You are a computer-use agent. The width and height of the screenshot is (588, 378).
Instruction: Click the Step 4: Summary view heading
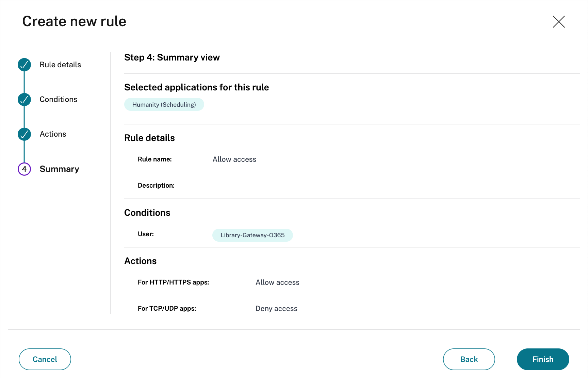172,57
